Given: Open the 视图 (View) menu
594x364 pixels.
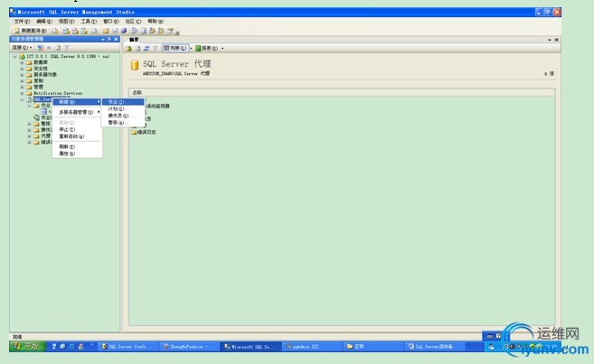Looking at the screenshot, I should click(66, 22).
